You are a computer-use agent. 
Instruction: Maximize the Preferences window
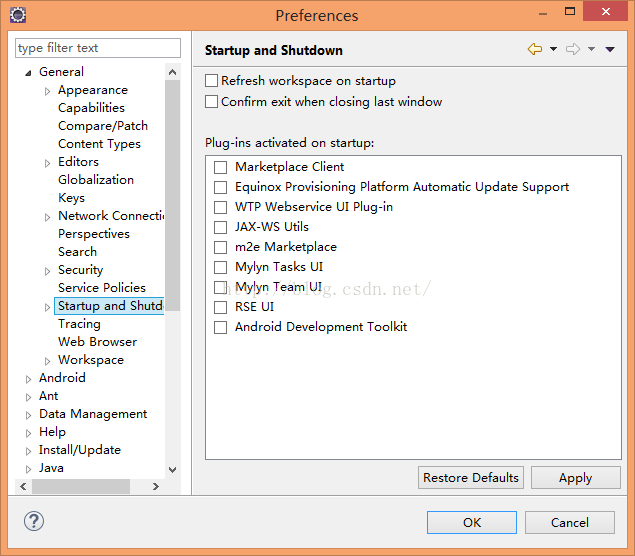pos(570,11)
